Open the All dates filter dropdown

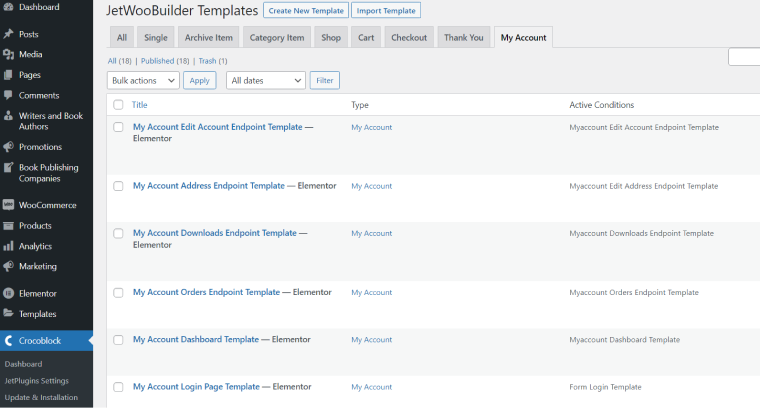[x=266, y=80]
